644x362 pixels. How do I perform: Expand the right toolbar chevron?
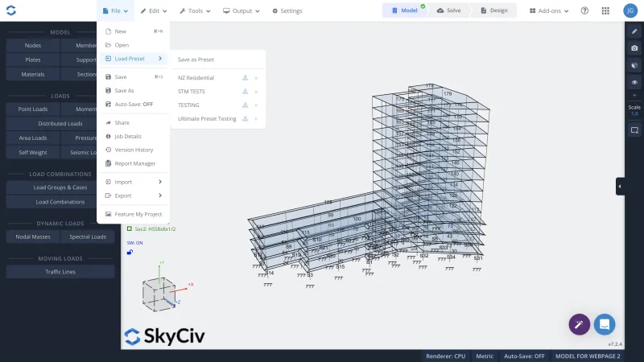coord(634,95)
